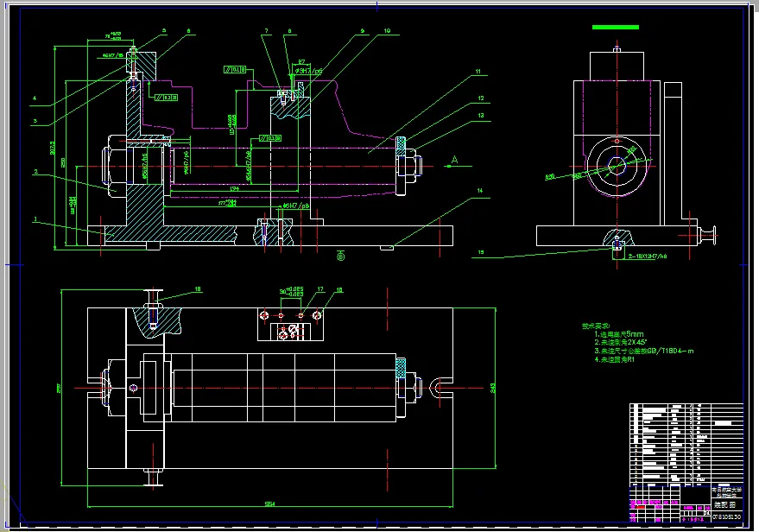Select the note about 2X45° chamfer
The image size is (759, 532).
click(621, 342)
